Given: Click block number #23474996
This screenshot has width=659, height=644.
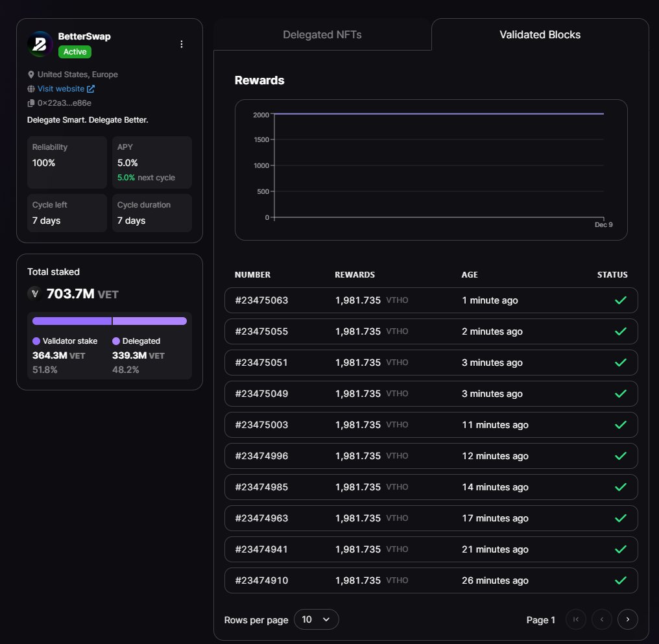Looking at the screenshot, I should (261, 456).
